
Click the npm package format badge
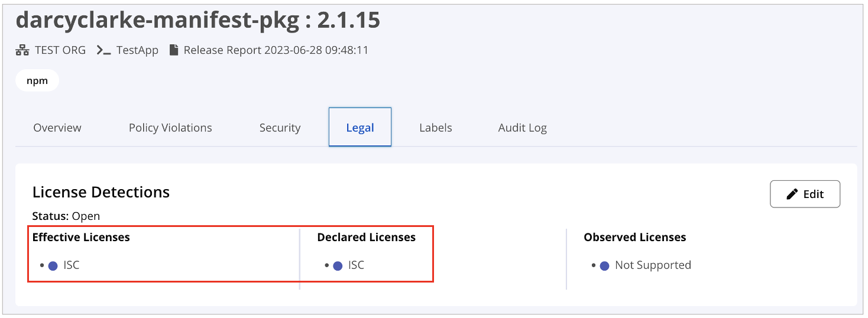click(37, 81)
